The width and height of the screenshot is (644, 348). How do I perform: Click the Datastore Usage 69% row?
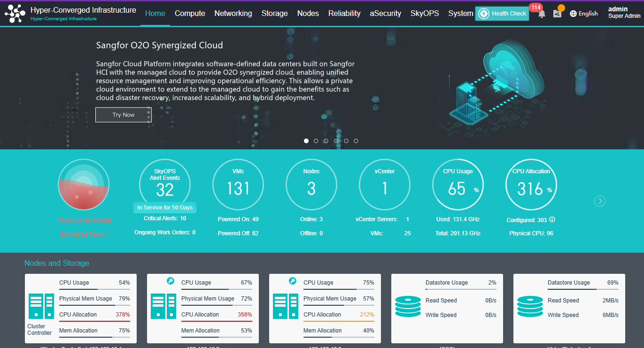(x=583, y=283)
